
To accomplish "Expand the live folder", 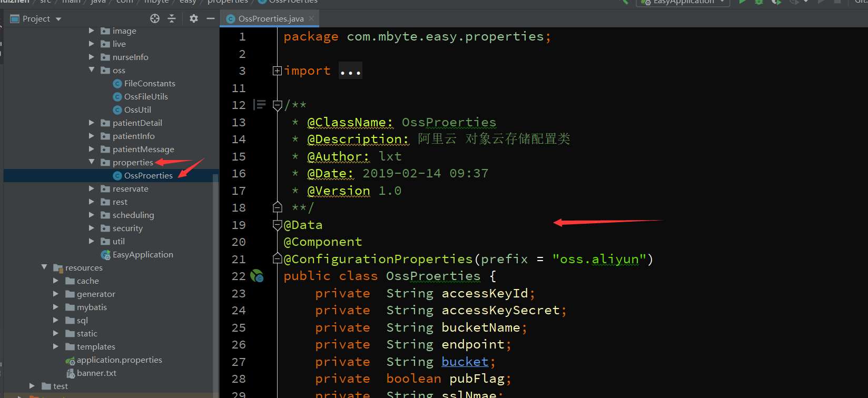I will [92, 44].
